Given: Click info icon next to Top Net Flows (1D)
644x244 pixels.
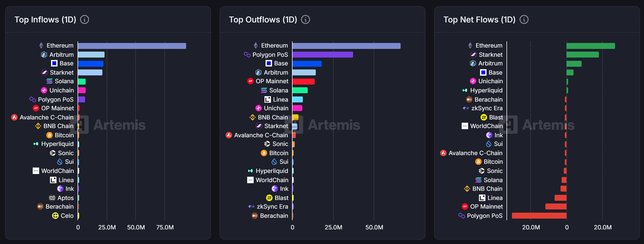Looking at the screenshot, I should click(x=524, y=19).
